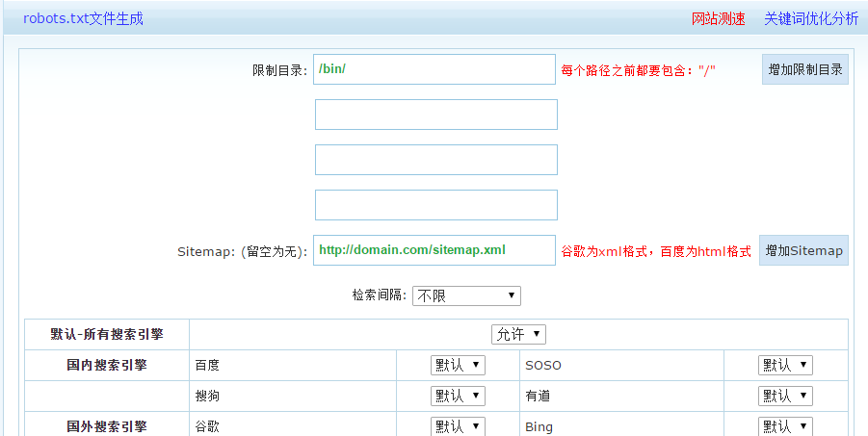Click the 默认-所有搜索引擎 row header

tap(107, 334)
